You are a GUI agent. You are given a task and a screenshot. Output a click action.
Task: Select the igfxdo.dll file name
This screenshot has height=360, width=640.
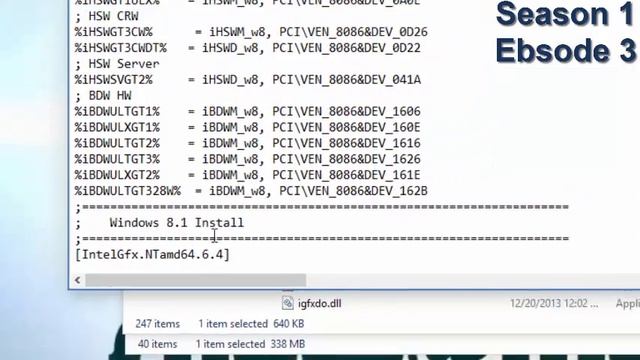[x=320, y=304]
